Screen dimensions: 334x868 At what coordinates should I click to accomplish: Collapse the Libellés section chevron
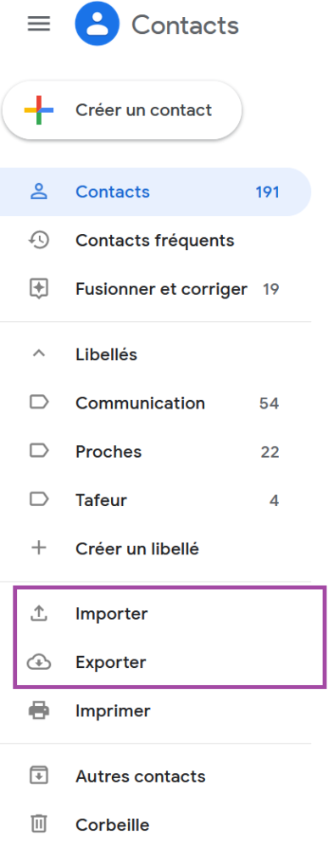39,354
